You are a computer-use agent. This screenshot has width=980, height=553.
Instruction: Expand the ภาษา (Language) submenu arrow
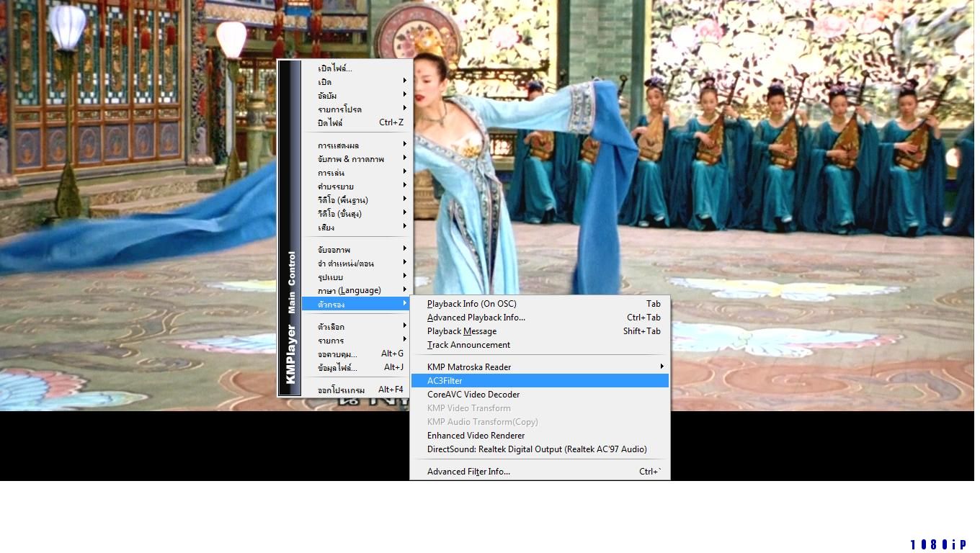pos(405,290)
